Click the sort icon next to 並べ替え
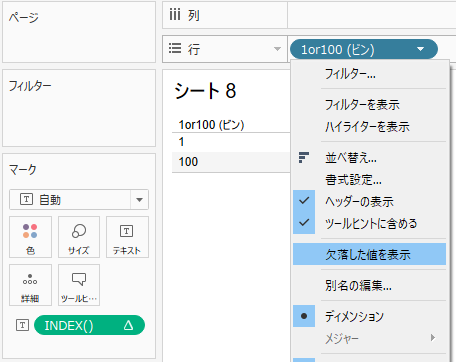456x362 pixels. pos(304,157)
